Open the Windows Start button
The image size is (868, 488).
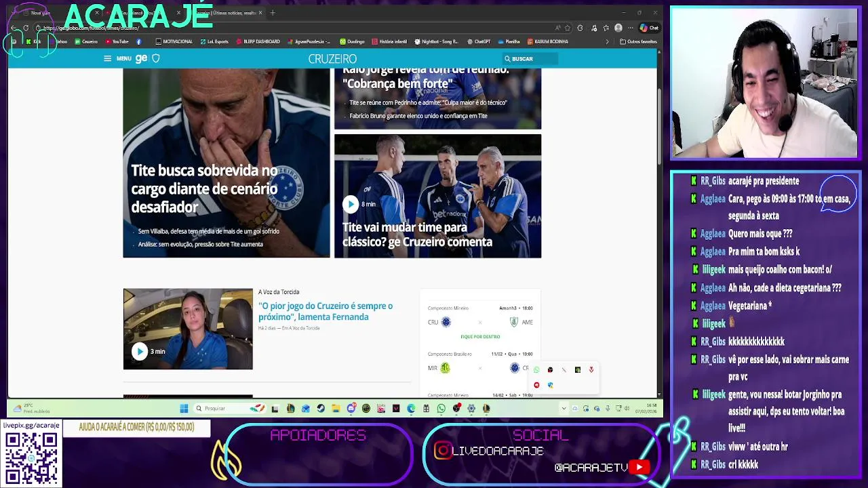[x=184, y=408]
